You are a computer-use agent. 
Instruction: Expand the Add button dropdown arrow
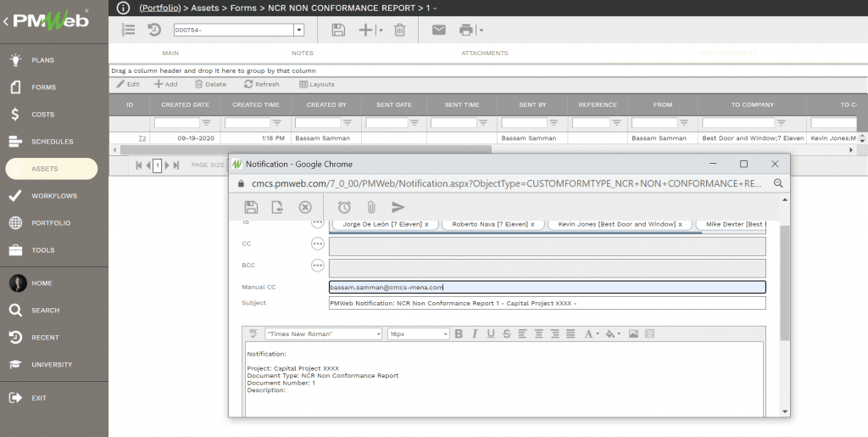pyautogui.click(x=381, y=31)
